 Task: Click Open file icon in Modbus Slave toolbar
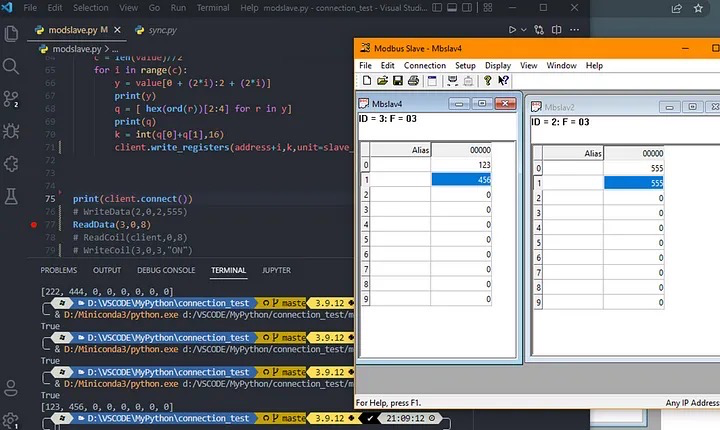382,81
